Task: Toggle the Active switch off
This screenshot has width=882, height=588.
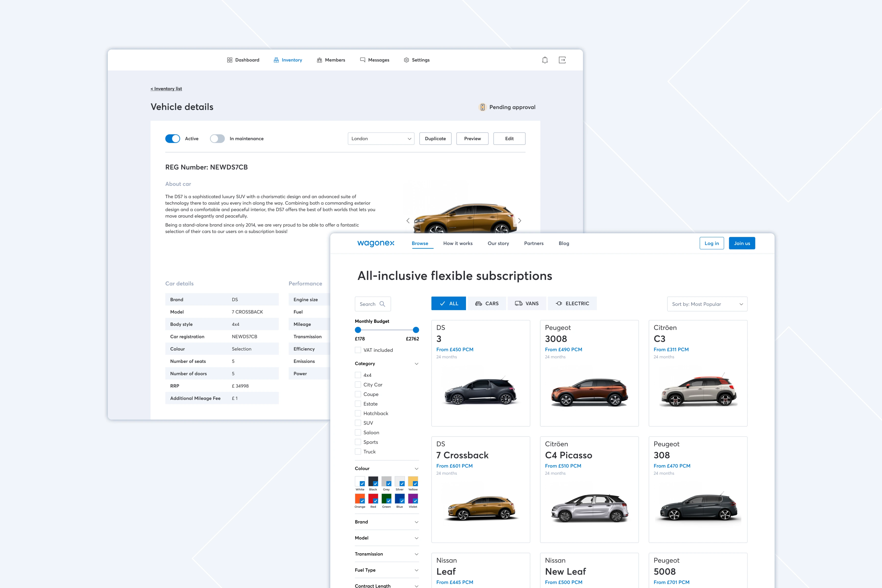Action: click(x=172, y=139)
